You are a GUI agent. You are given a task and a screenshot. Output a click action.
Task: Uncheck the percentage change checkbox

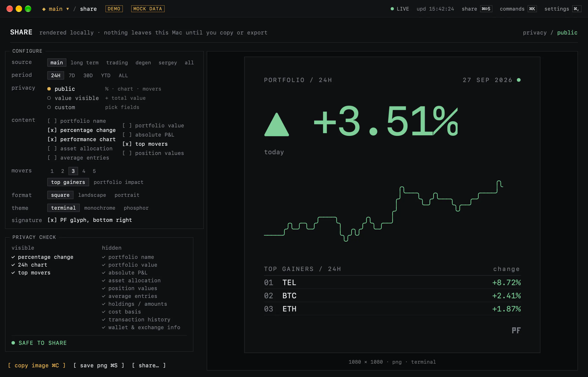click(52, 130)
